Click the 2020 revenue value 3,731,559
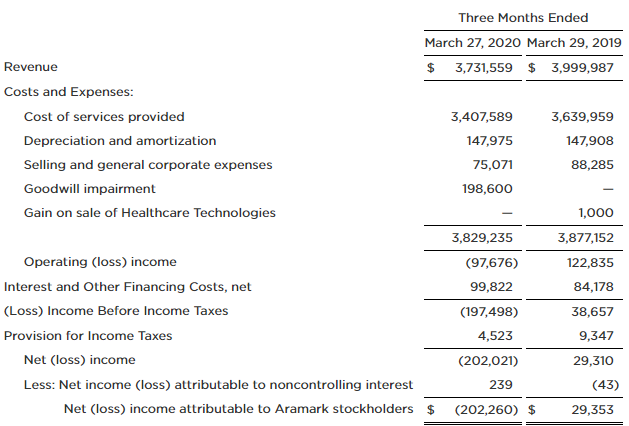The width and height of the screenshot is (629, 426). point(484,67)
